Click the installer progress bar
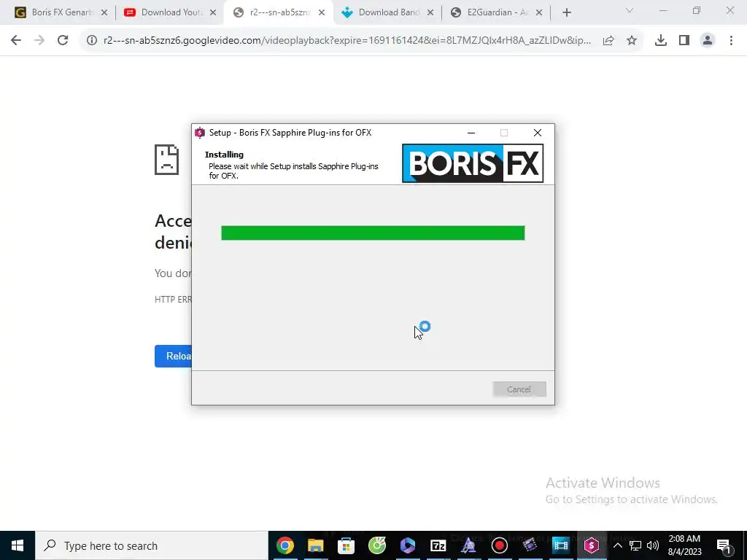 373,233
